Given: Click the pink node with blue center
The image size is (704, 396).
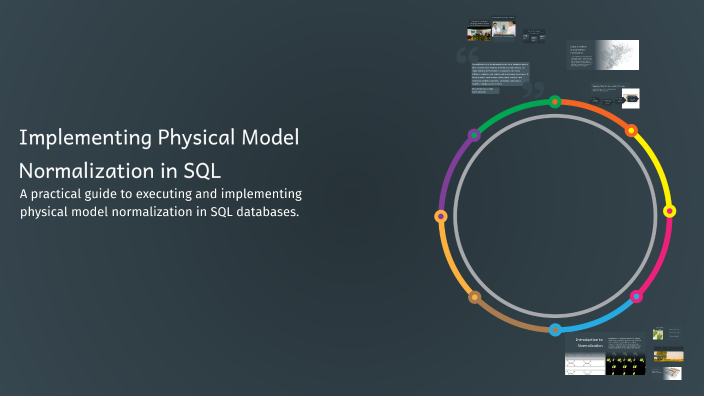Looking at the screenshot, I should [636, 296].
